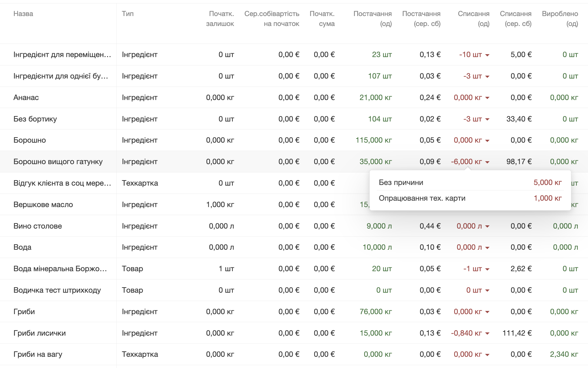Image resolution: width=588 pixels, height=368 pixels.
Task: Click Вода мінеральна -1 шт dropdown arrow
Action: click(487, 269)
